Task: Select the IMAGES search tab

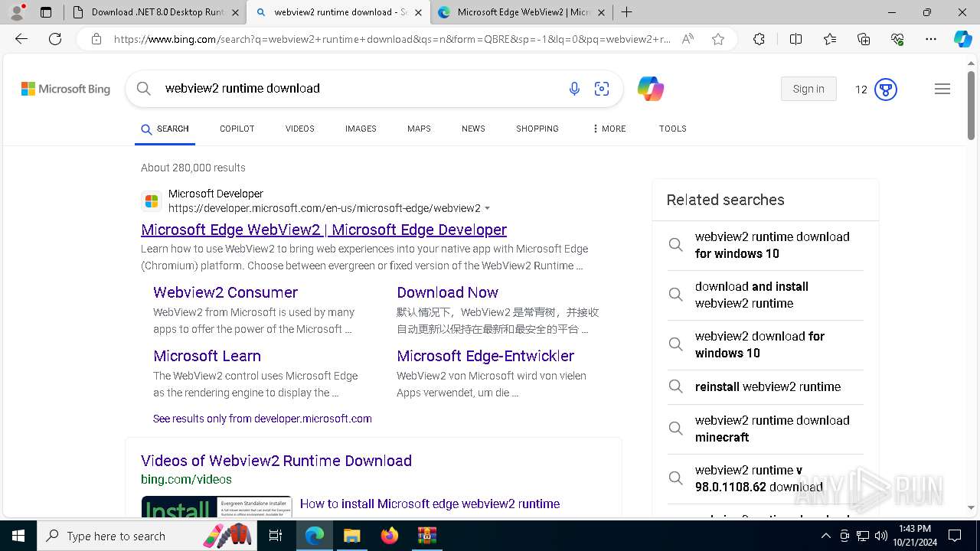Action: (361, 129)
